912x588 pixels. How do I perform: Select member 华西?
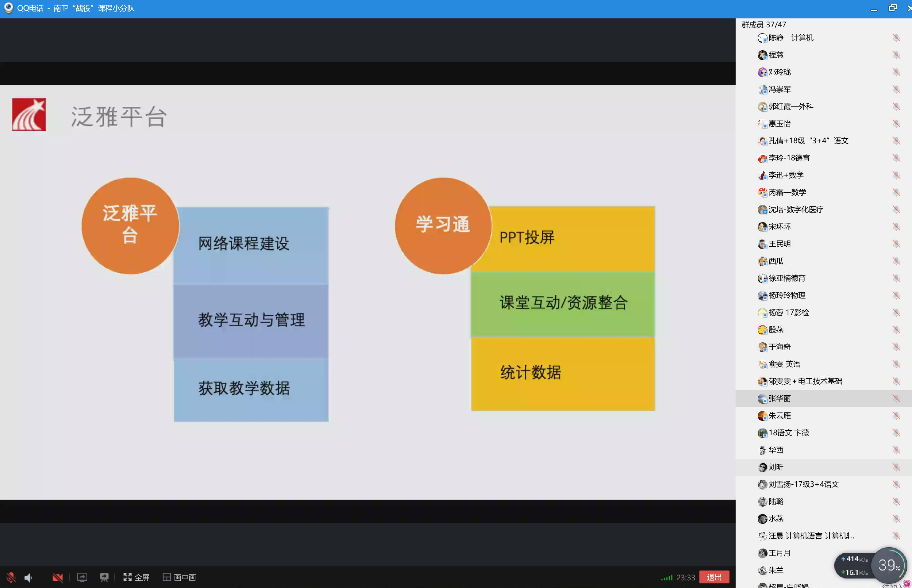823,450
